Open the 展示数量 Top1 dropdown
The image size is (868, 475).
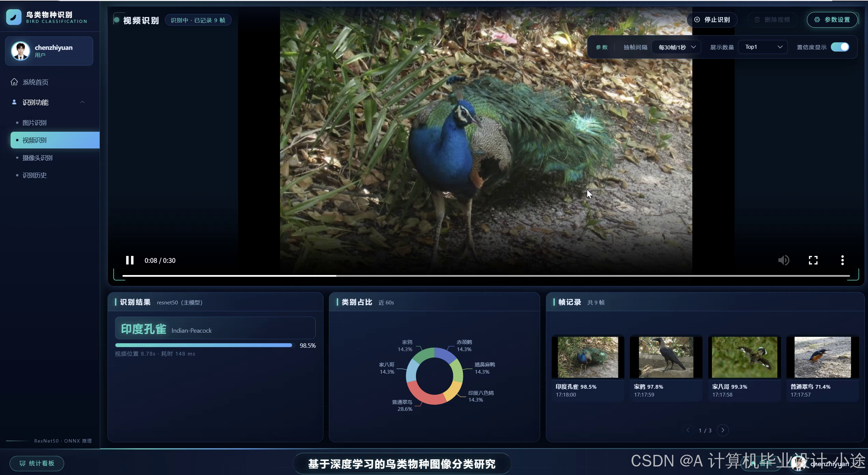pos(763,47)
